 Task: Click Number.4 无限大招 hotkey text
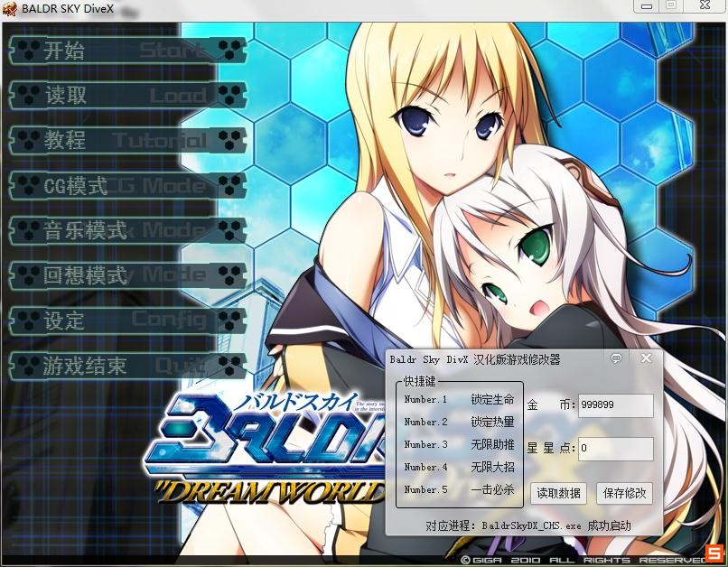459,467
